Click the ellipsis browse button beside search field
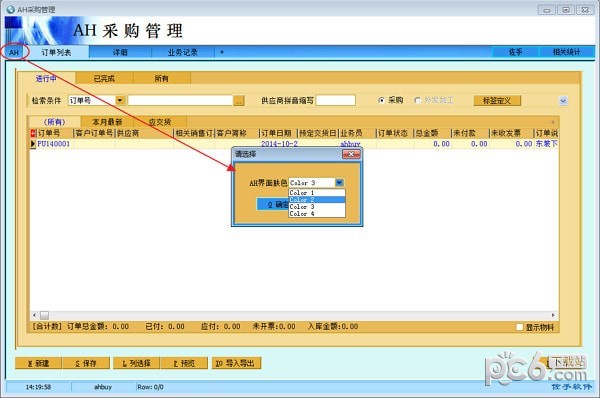 click(x=239, y=101)
